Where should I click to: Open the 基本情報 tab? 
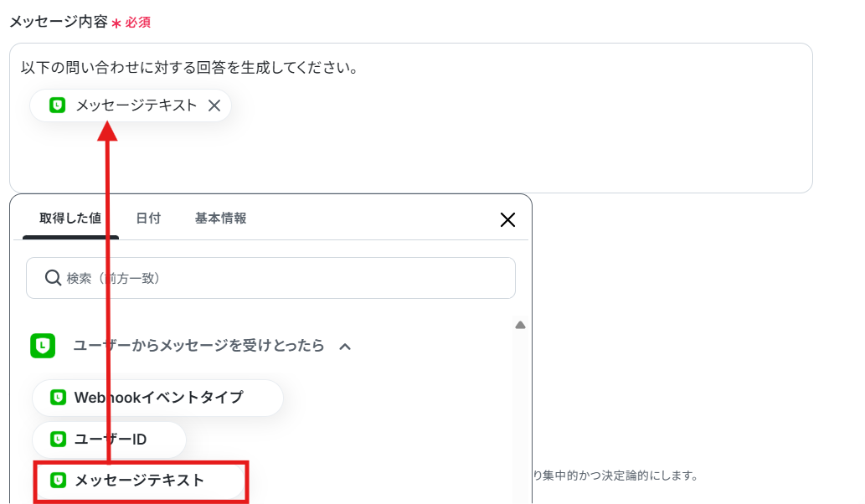pos(221,219)
